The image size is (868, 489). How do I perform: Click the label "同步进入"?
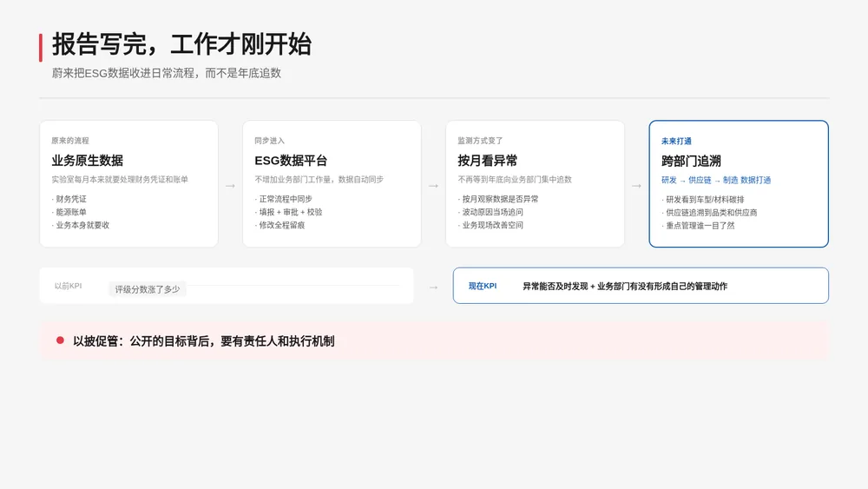pos(270,141)
